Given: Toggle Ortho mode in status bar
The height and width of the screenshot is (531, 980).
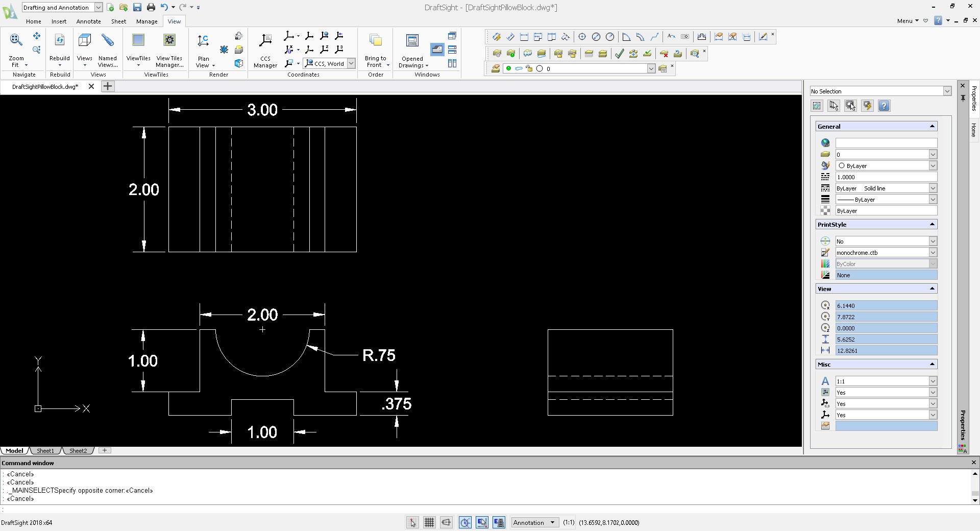Looking at the screenshot, I should 447,522.
